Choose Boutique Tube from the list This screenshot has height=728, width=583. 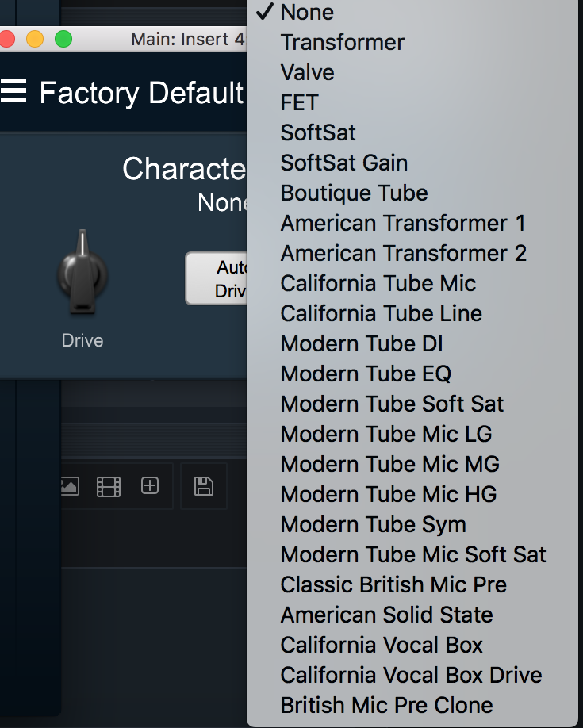354,193
